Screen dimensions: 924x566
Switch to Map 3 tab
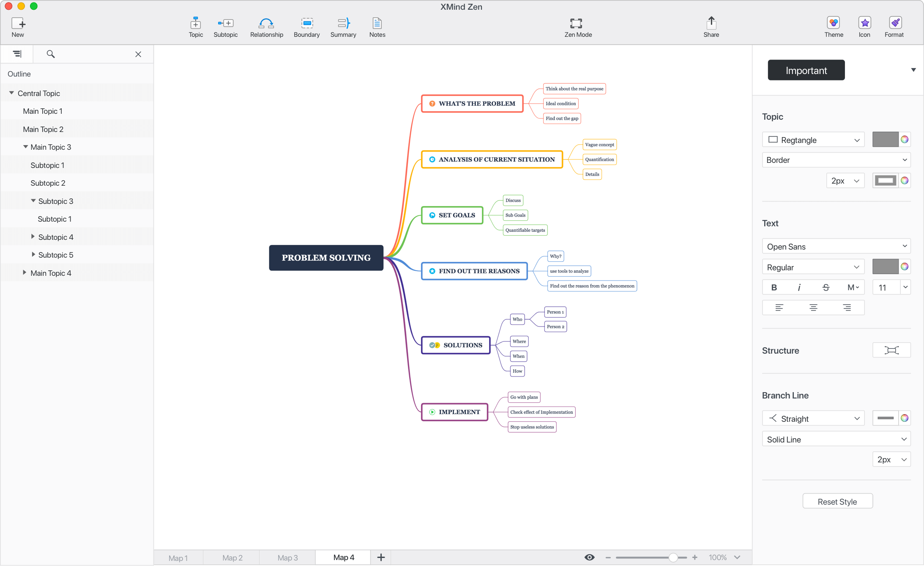(288, 557)
